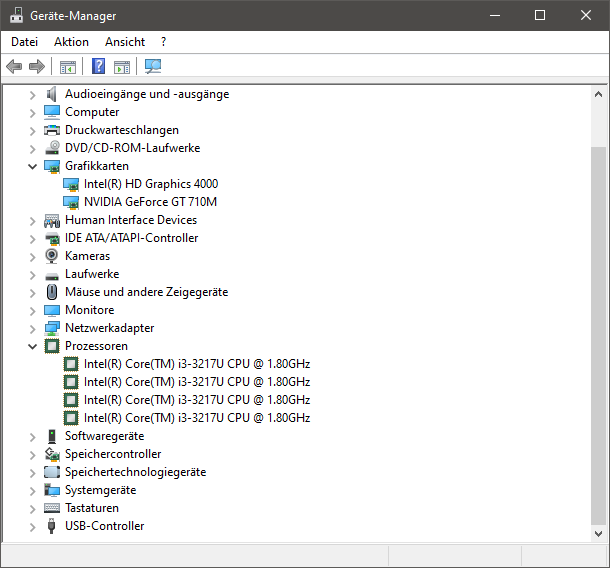Viewport: 610px width, 568px height.
Task: Expand IDE ATA/ATAPI-Controller chevron
Action: coord(33,239)
